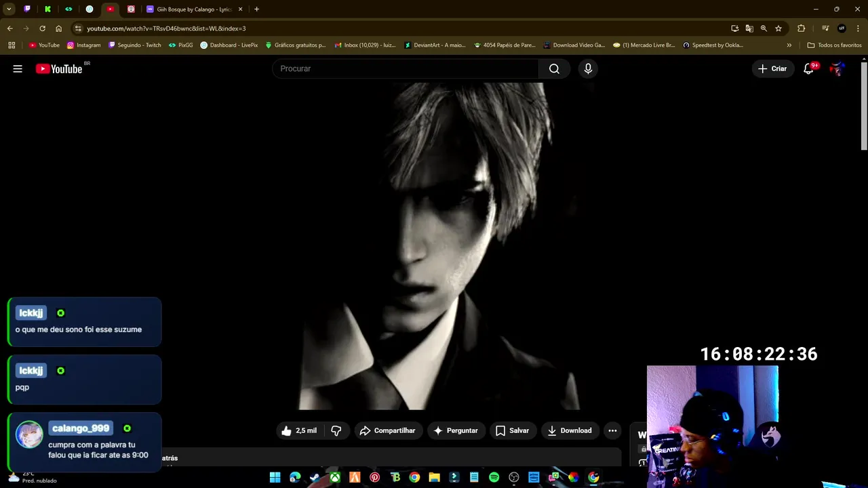Screen dimensions: 868x488
Task: Open PixGG bookmark
Action: (181, 45)
